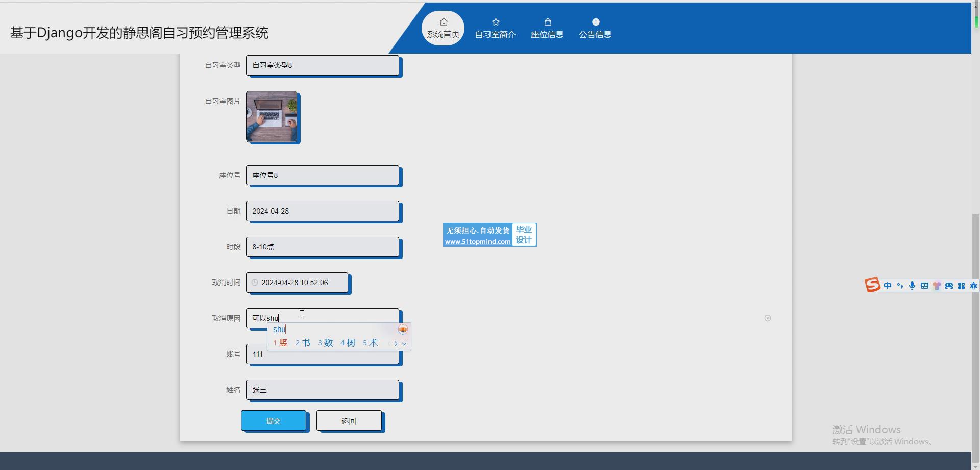The height and width of the screenshot is (470, 980).
Task: Click the study room laptop image thumbnail
Action: [x=272, y=116]
